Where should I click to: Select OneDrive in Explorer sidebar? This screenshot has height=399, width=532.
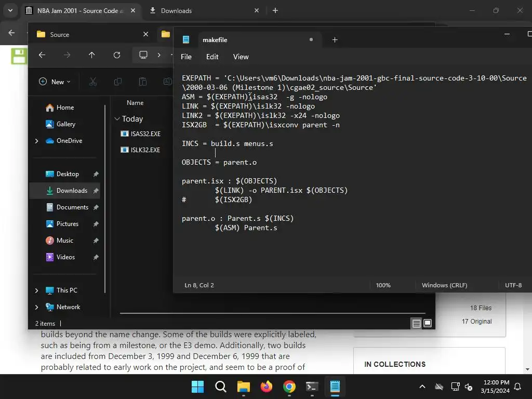[69, 141]
